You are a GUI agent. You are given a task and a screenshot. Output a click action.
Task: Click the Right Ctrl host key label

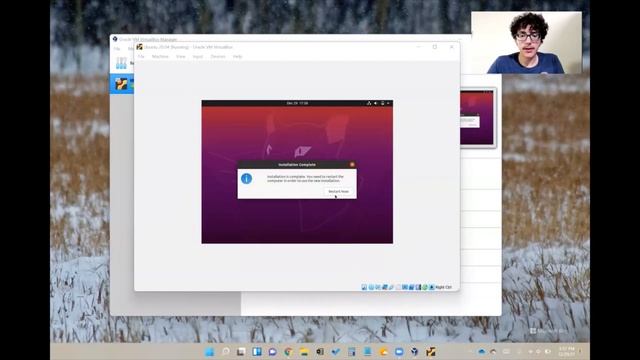click(444, 287)
